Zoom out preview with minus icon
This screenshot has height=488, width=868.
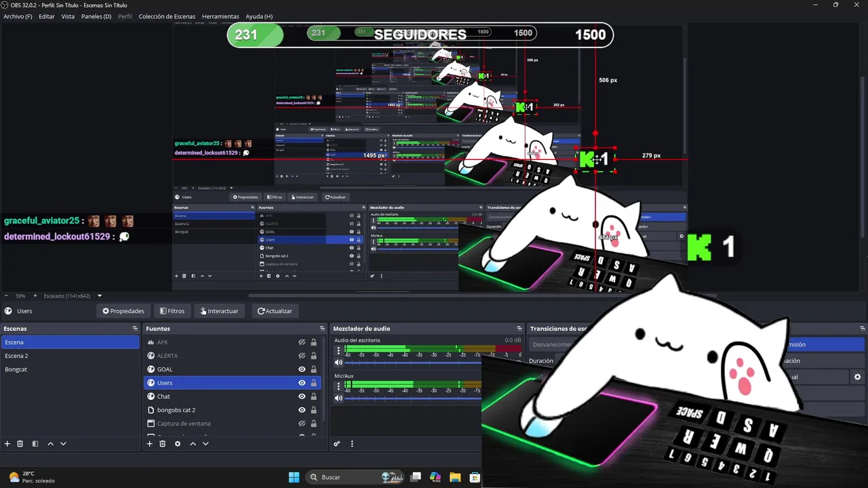(x=6, y=296)
